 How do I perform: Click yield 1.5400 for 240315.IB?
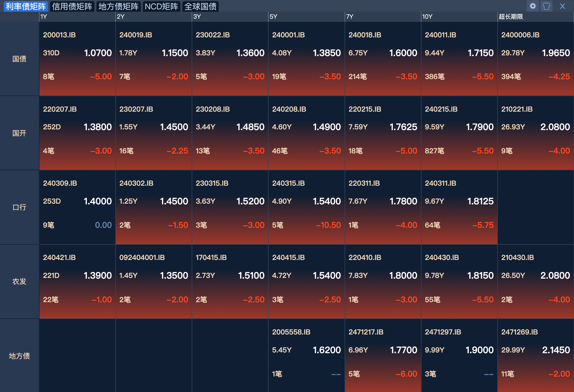tap(327, 201)
